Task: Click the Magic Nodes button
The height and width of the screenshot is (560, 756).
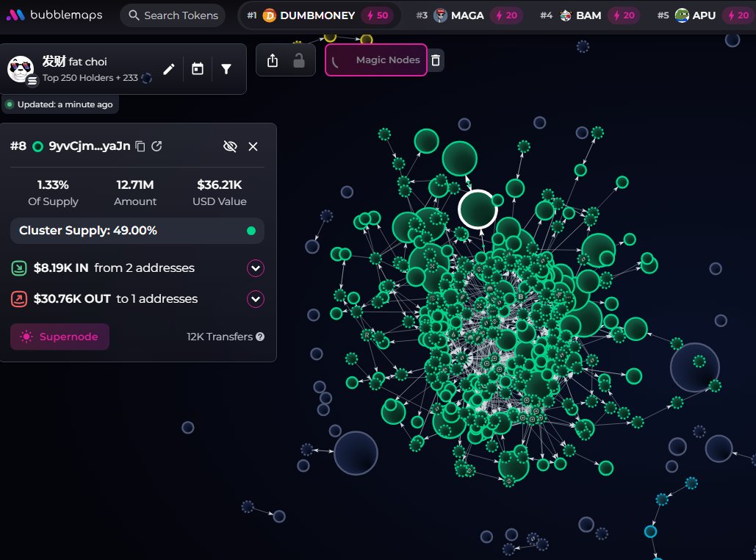Action: 375,60
